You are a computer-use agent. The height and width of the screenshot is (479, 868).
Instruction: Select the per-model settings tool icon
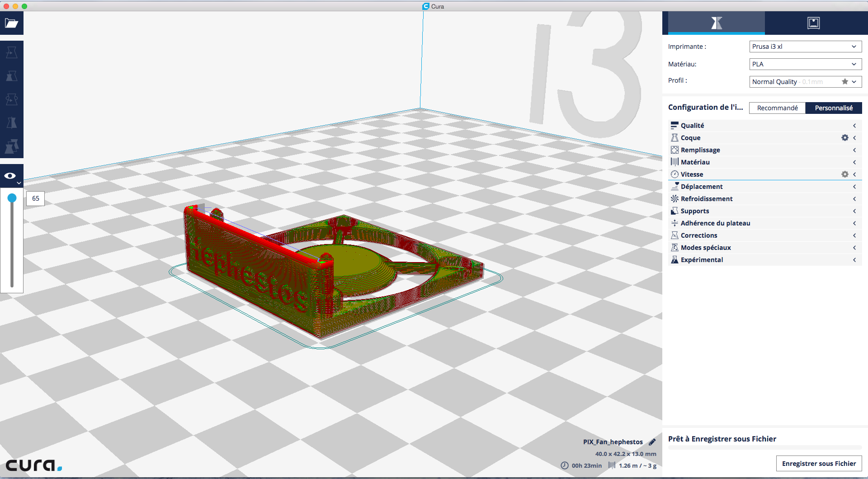click(x=11, y=146)
